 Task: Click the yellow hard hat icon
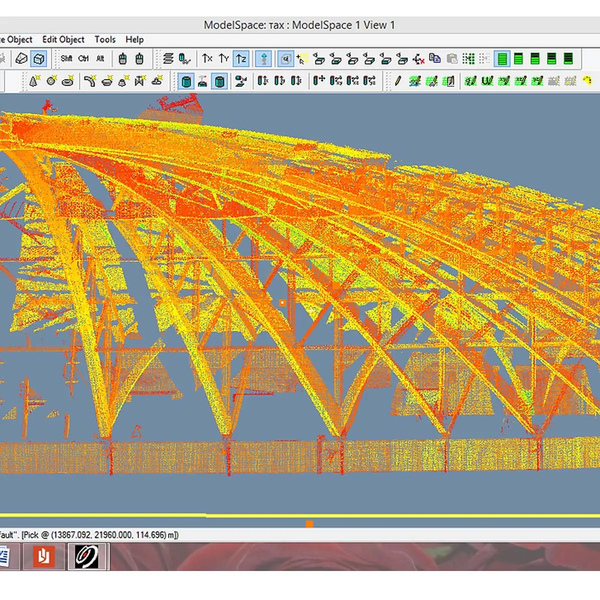(x=585, y=80)
